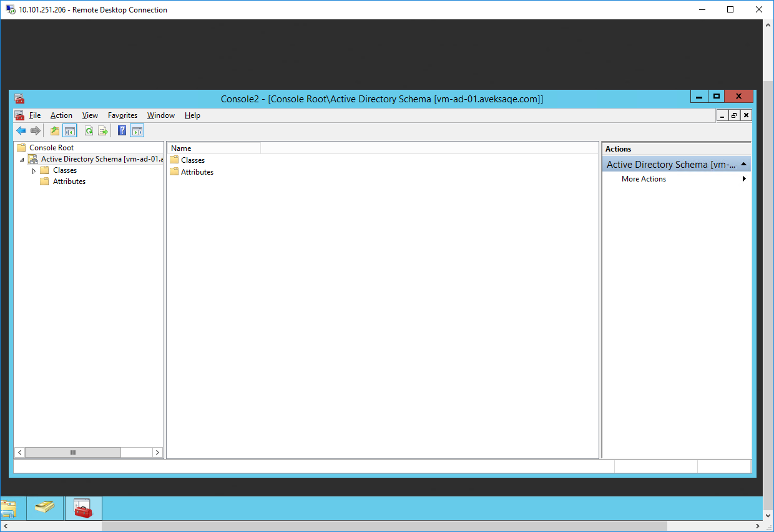Click the Refresh toolbar icon

89,130
